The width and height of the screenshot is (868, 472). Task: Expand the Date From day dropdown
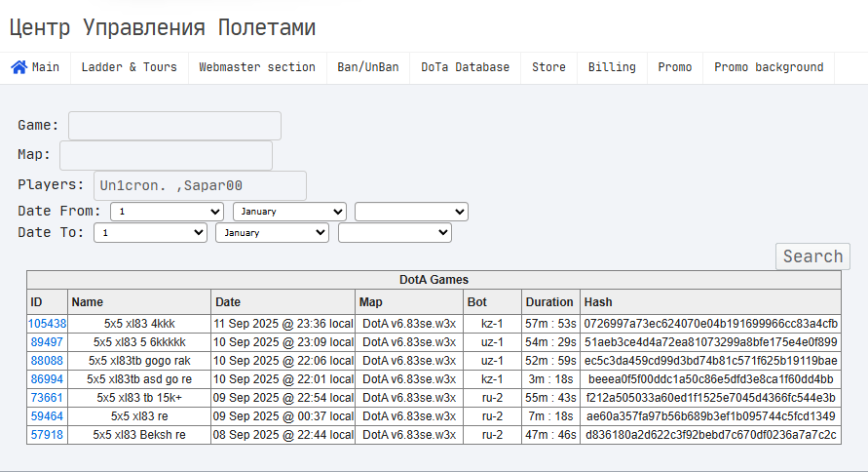168,212
